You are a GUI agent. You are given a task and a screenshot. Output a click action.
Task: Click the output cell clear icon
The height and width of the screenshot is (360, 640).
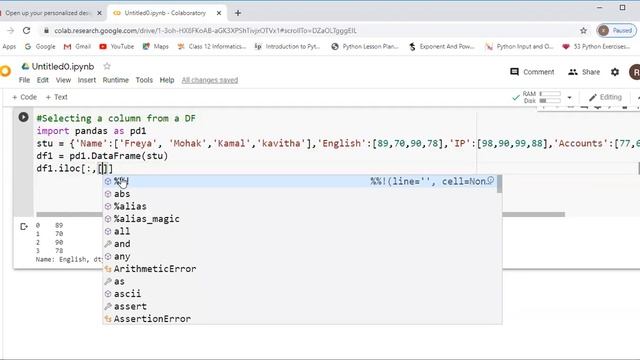click(24, 226)
